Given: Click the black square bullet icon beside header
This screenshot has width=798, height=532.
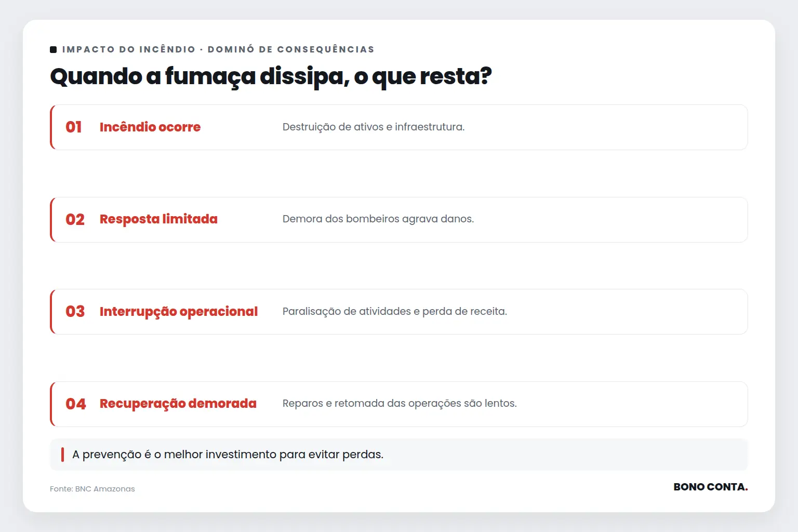Looking at the screenshot, I should 53,49.
